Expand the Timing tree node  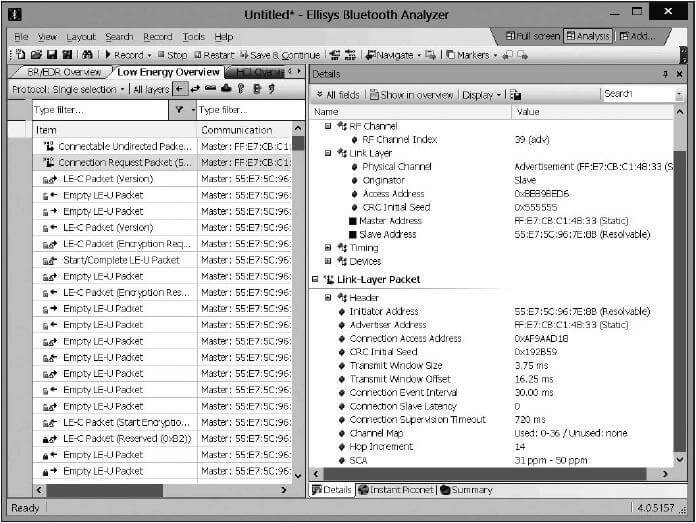(x=328, y=248)
